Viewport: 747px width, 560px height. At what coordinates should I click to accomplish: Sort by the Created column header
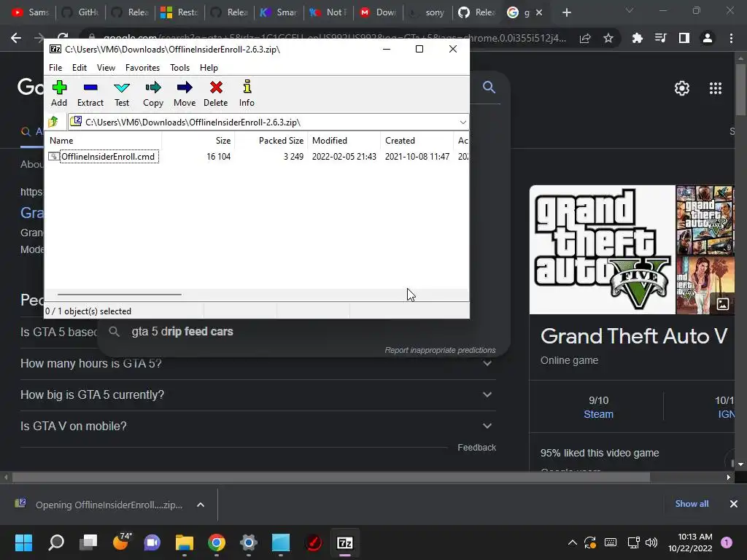click(417, 141)
